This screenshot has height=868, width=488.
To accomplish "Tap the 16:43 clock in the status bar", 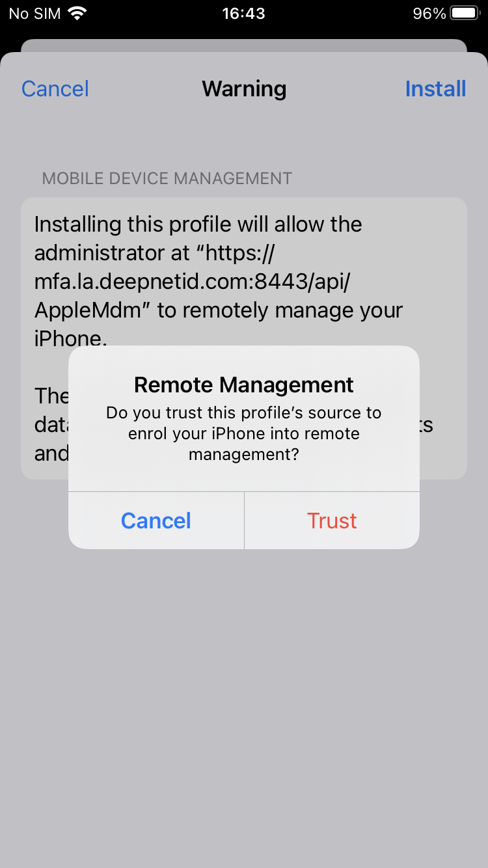I will pyautogui.click(x=243, y=14).
